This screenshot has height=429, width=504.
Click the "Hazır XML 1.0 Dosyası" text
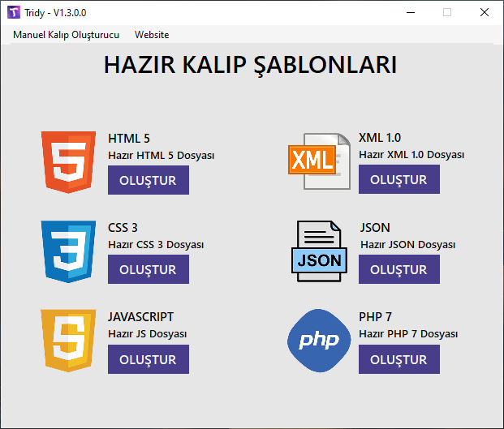[x=411, y=155]
